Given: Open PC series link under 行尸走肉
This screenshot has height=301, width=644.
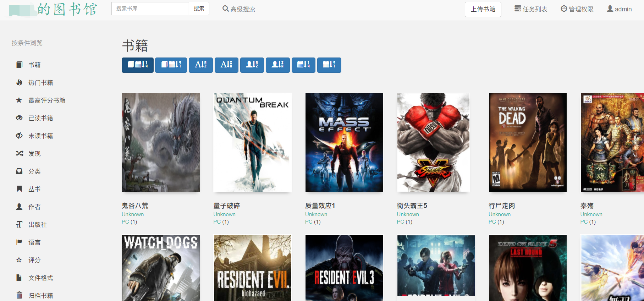Looking at the screenshot, I should [492, 222].
